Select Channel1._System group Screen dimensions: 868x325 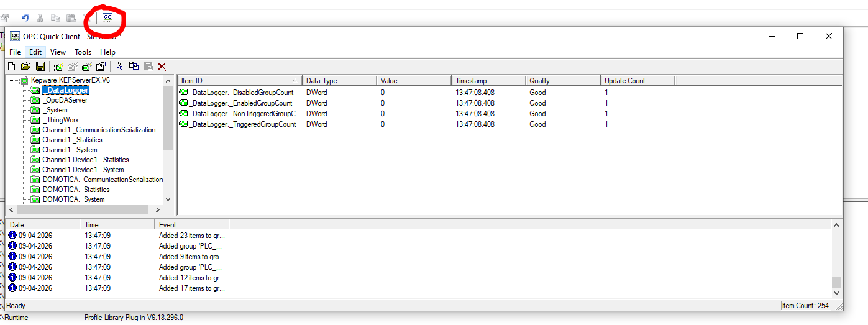[70, 150]
